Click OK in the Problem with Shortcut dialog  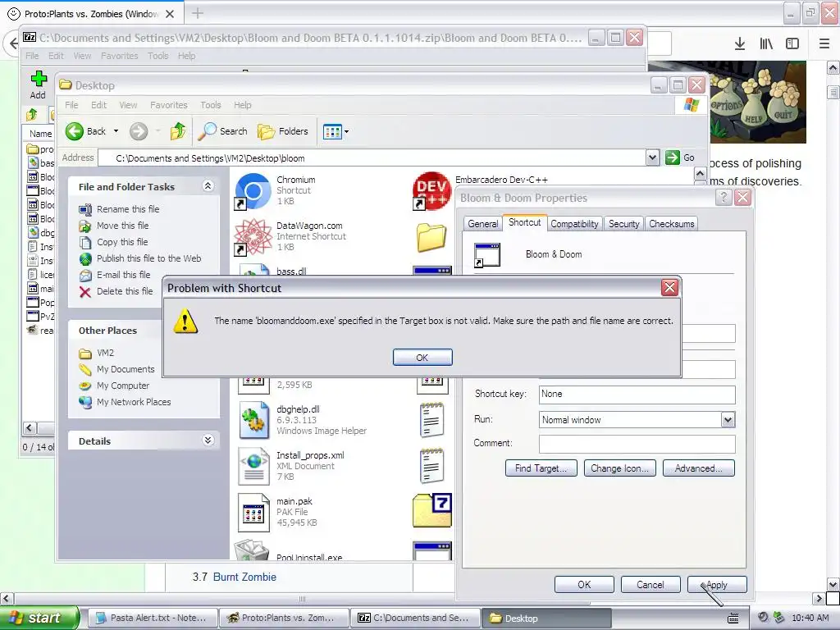(422, 358)
